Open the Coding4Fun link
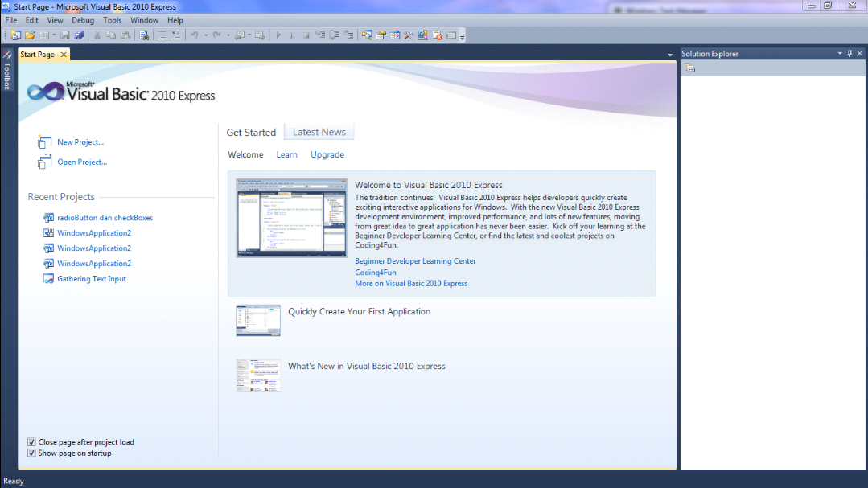 (x=376, y=273)
